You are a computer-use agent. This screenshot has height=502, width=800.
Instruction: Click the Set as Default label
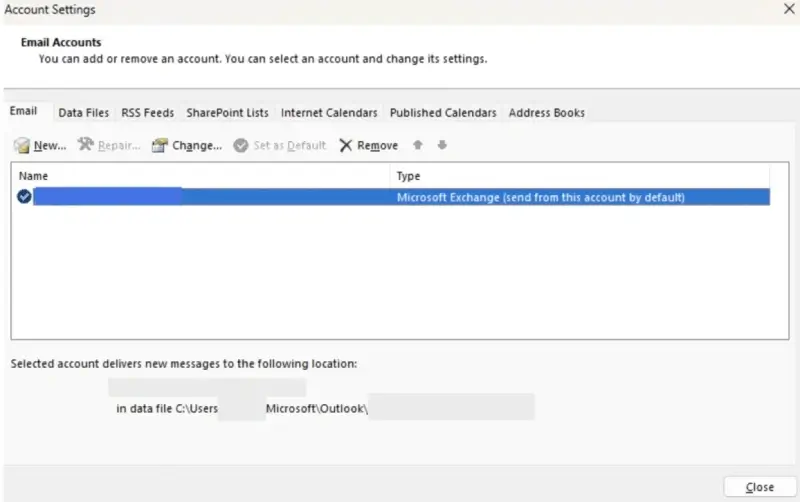tap(289, 146)
